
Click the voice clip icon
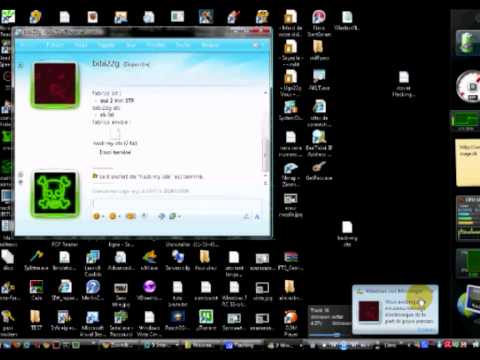tap(144, 216)
